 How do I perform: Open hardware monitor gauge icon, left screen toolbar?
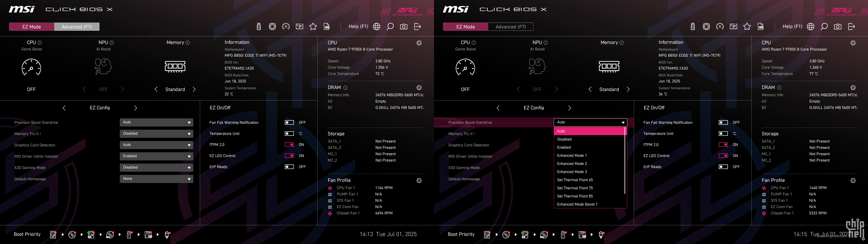coord(286,27)
